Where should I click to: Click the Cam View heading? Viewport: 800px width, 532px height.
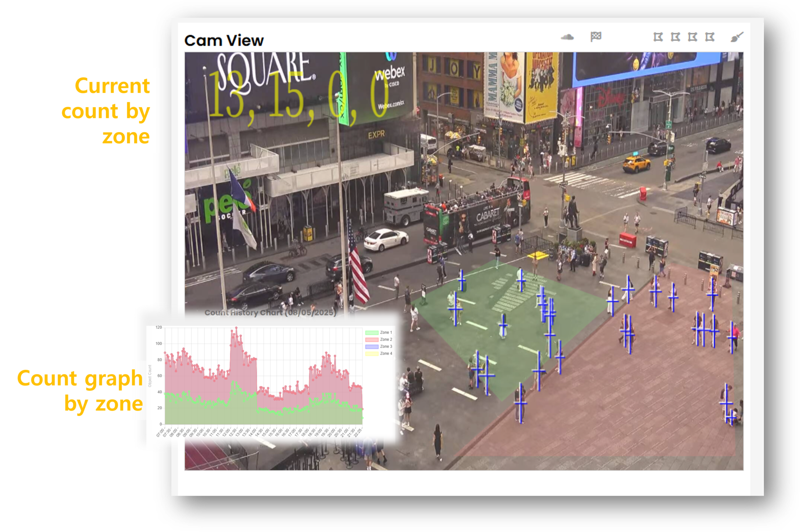(x=224, y=40)
